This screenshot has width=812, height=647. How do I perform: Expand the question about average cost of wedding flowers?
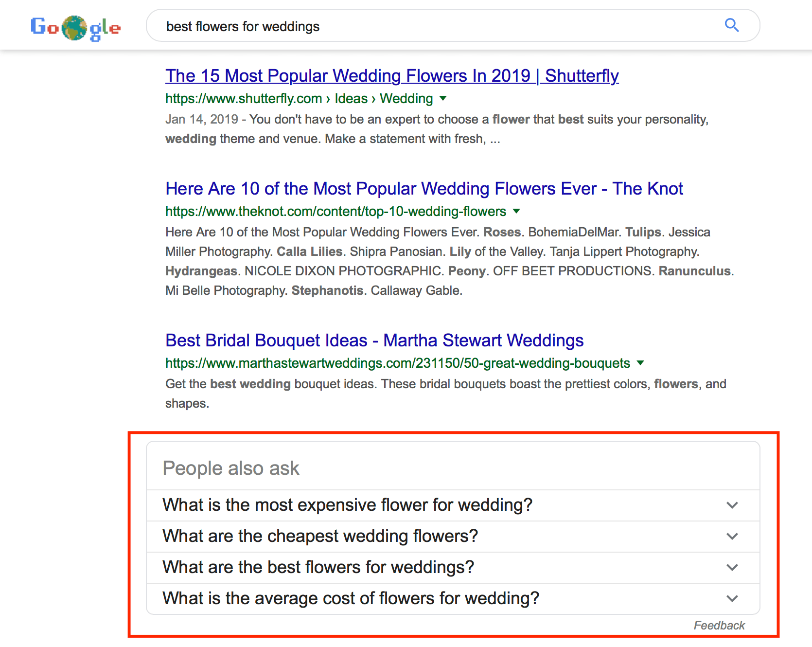pyautogui.click(x=453, y=599)
